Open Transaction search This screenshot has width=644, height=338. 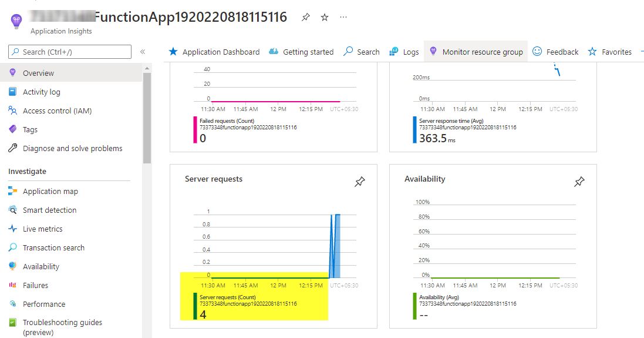tap(53, 248)
